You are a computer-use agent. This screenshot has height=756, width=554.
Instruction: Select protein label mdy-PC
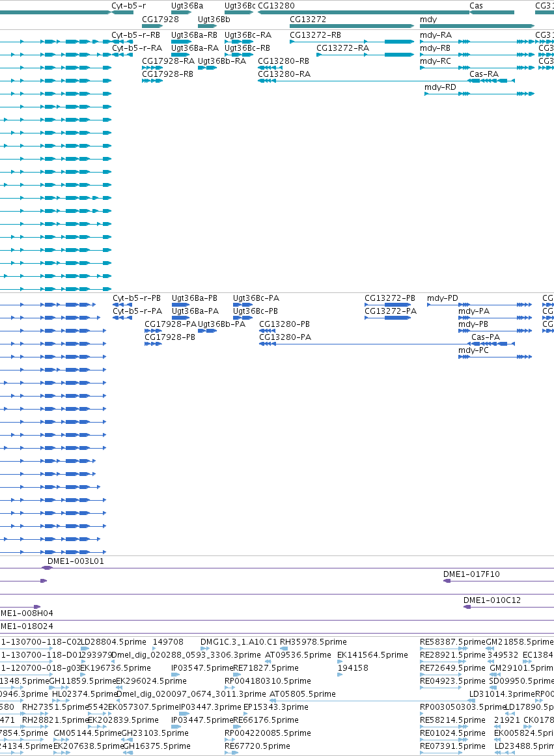[473, 350]
